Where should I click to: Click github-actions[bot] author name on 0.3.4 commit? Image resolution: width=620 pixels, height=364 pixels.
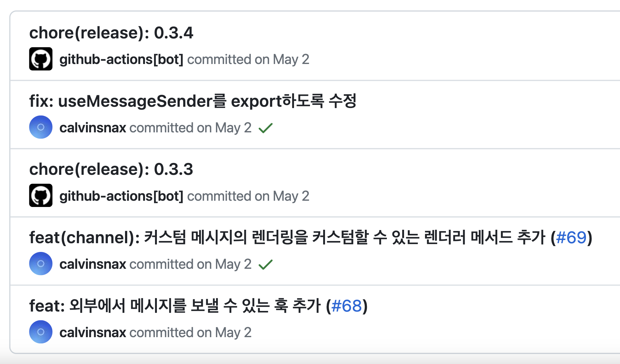(121, 59)
